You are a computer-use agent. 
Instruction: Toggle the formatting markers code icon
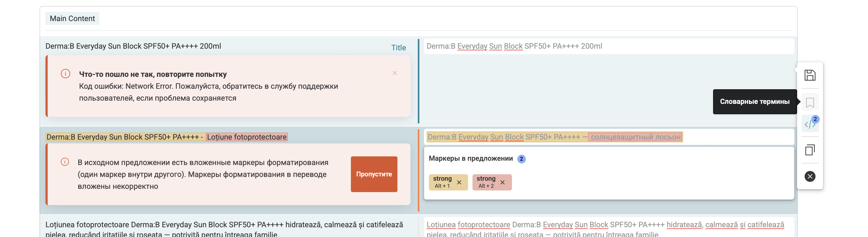coord(810,124)
